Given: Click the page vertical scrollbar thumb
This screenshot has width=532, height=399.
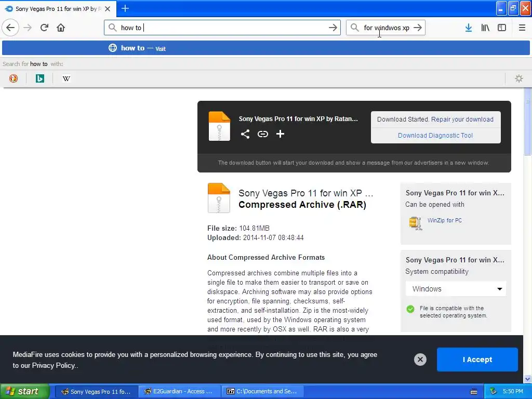Looking at the screenshot, I should pyautogui.click(x=527, y=121).
